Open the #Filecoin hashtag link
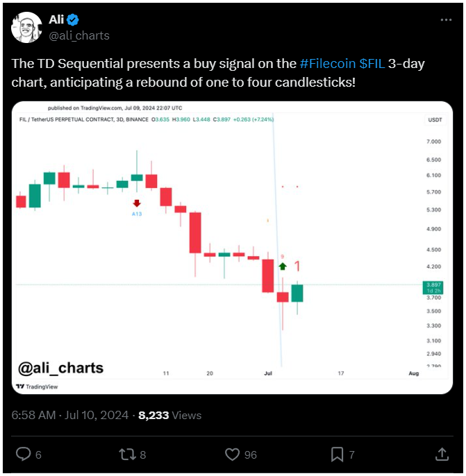Viewport: 466px width, 476px height. [328, 64]
